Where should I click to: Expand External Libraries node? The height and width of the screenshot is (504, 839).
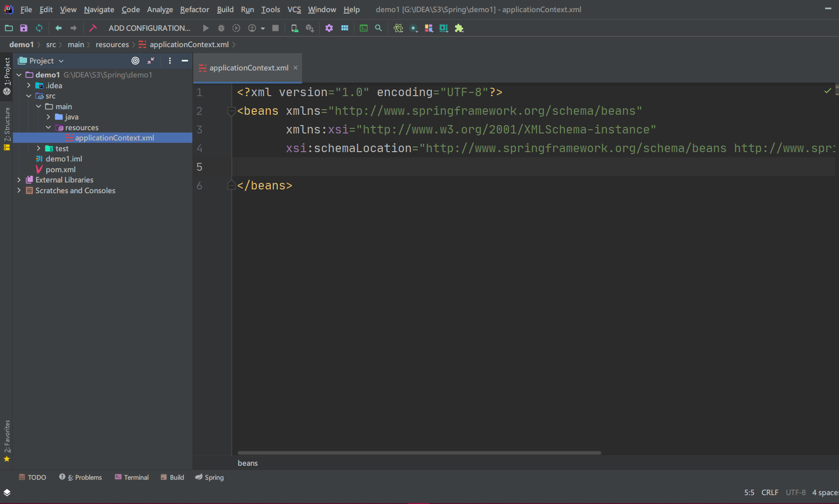tap(19, 180)
